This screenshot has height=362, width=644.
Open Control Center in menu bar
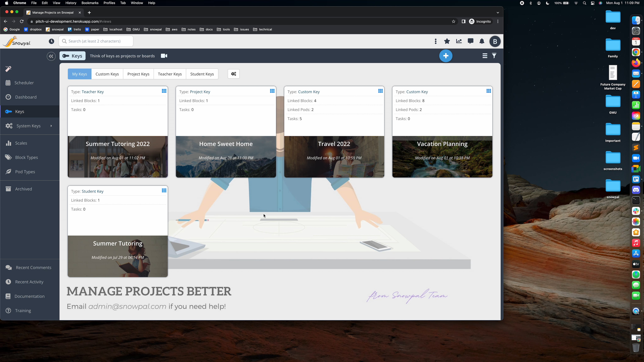click(x=592, y=3)
